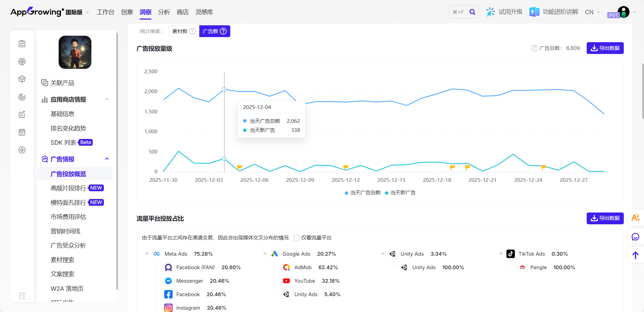Click the user avatar profile icon
The width and height of the screenshot is (644, 312).
(x=623, y=12)
